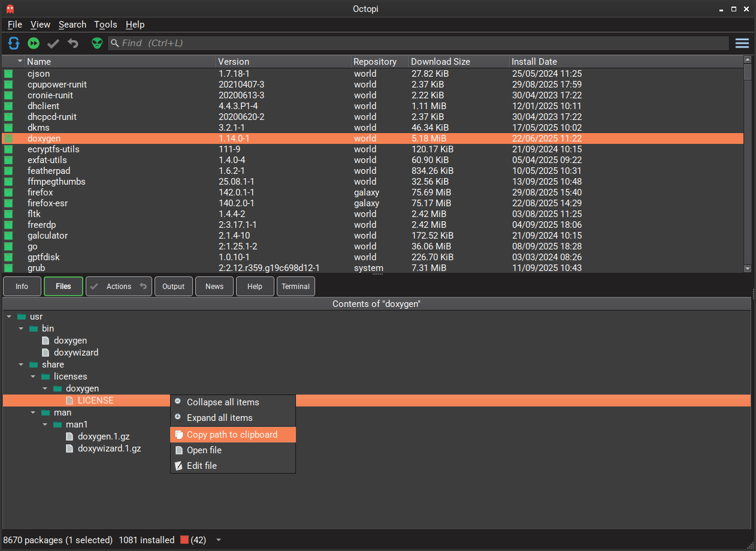This screenshot has height=551, width=756.
Task: Click the red ghost Octopi title icon
Action: click(x=10, y=8)
